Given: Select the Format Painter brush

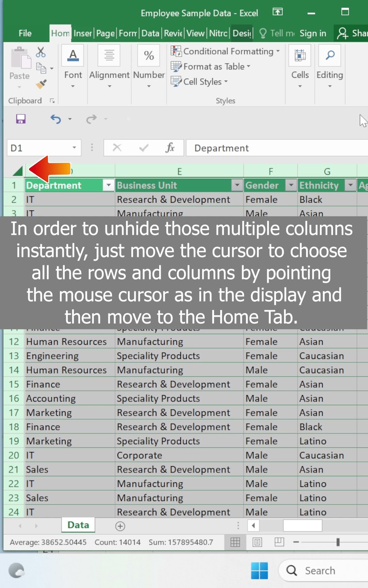Looking at the screenshot, I should coord(41,84).
